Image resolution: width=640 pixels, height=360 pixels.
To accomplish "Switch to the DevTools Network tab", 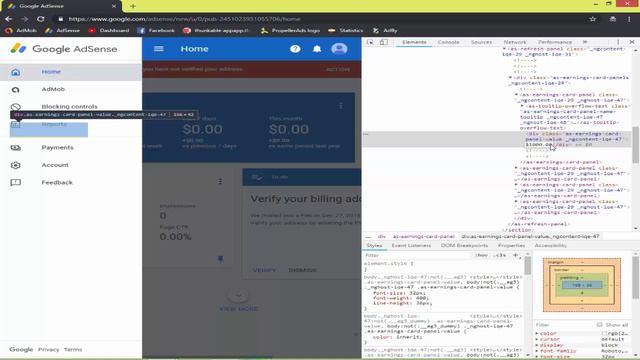I will pyautogui.click(x=515, y=42).
